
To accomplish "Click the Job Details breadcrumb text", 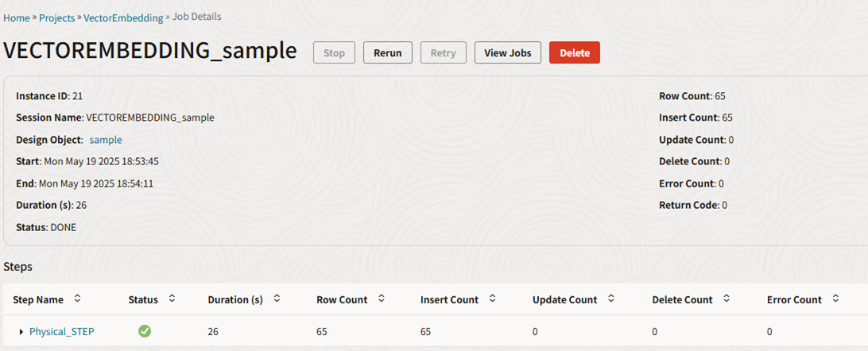I will [196, 17].
